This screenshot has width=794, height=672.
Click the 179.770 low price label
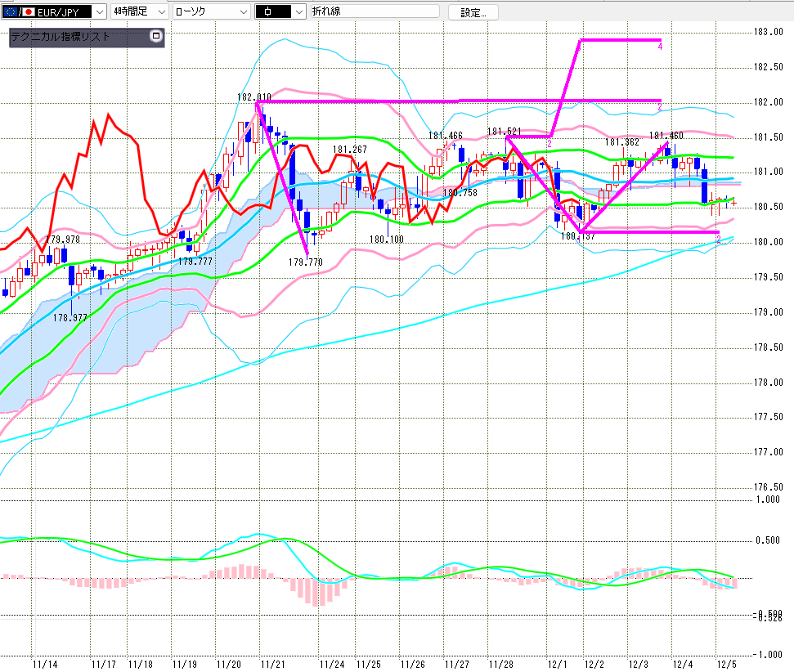[x=306, y=262]
